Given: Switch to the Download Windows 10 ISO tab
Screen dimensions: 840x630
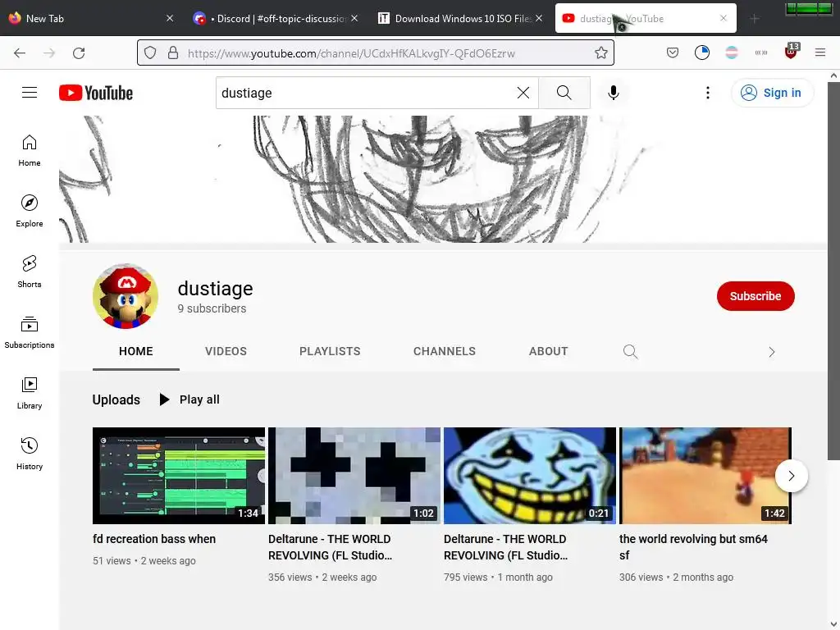Looking at the screenshot, I should coord(460,19).
